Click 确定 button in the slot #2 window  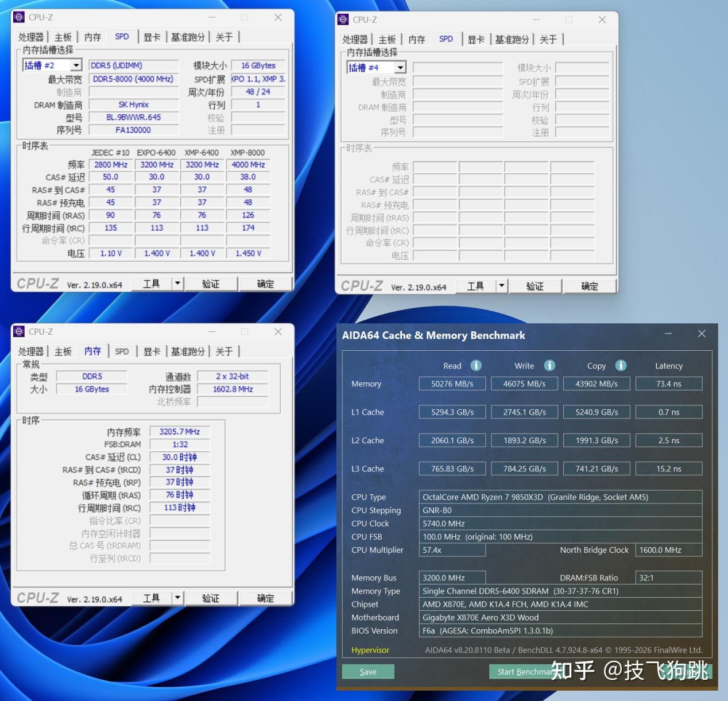pyautogui.click(x=265, y=284)
